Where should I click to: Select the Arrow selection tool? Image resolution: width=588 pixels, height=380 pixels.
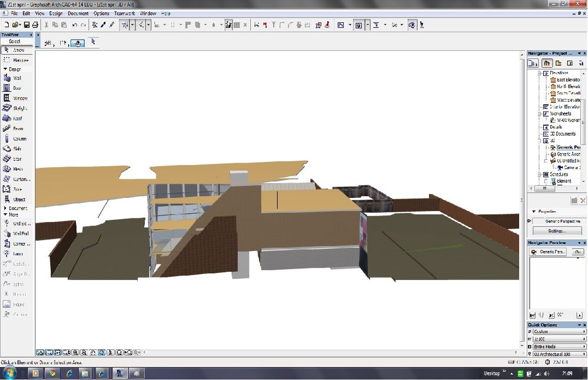coord(16,50)
